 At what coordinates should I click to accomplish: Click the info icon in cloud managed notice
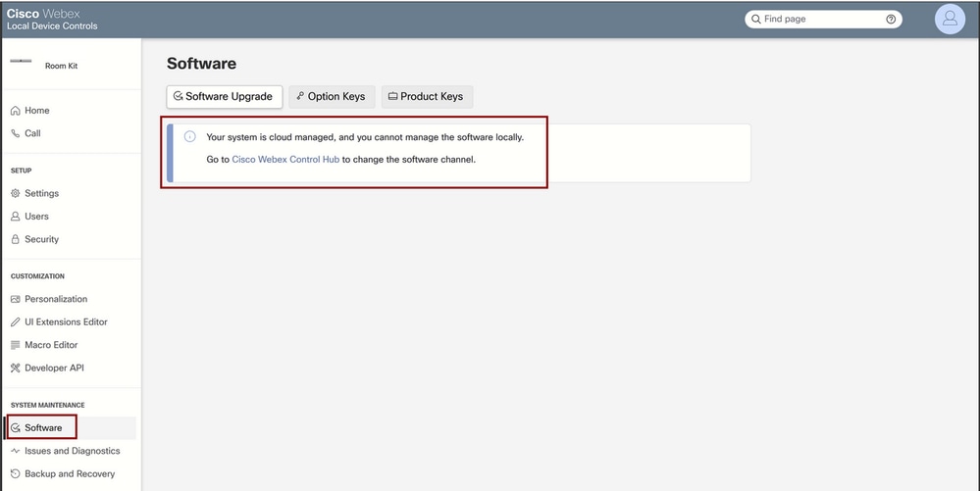[190, 137]
